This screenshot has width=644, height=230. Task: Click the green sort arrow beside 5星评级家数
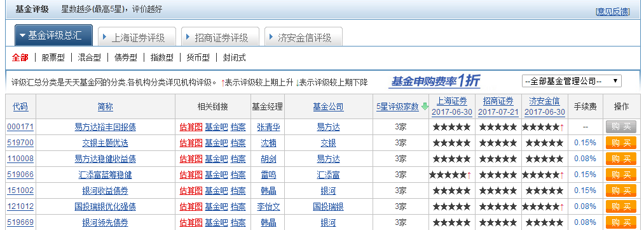pyautogui.click(x=425, y=106)
